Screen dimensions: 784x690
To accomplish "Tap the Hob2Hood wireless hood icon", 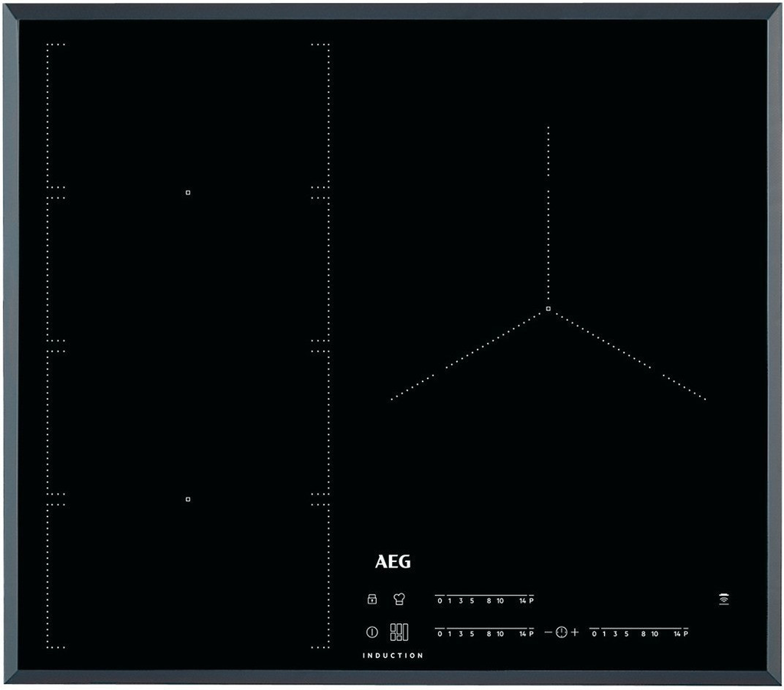I will pyautogui.click(x=724, y=599).
